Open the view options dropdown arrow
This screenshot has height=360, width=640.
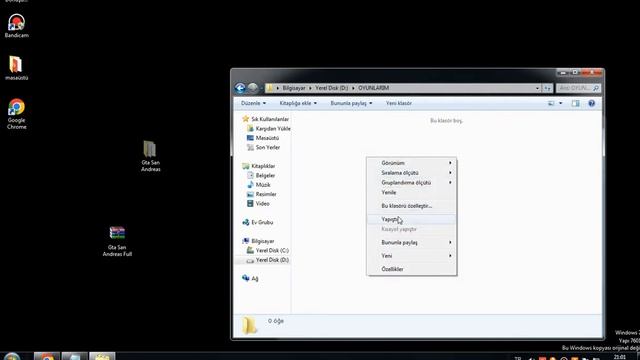point(560,103)
